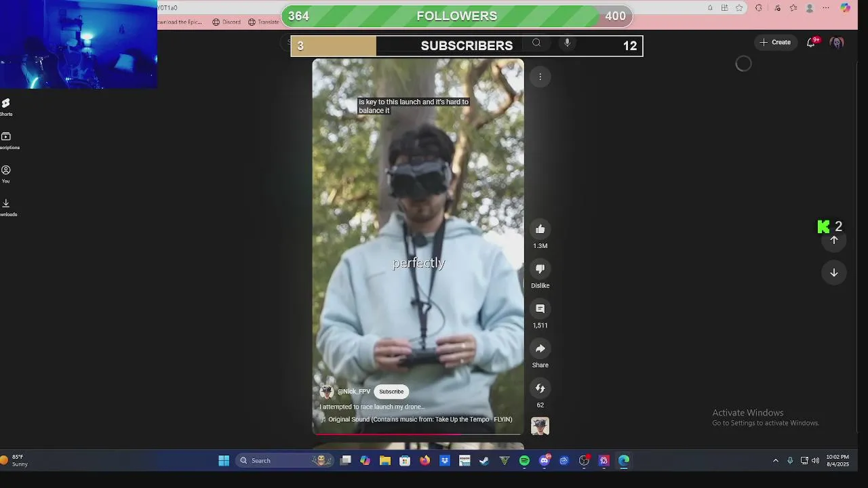The image size is (868, 488).
Task: Open Edge extensions puzzle icon
Action: pos(759,8)
